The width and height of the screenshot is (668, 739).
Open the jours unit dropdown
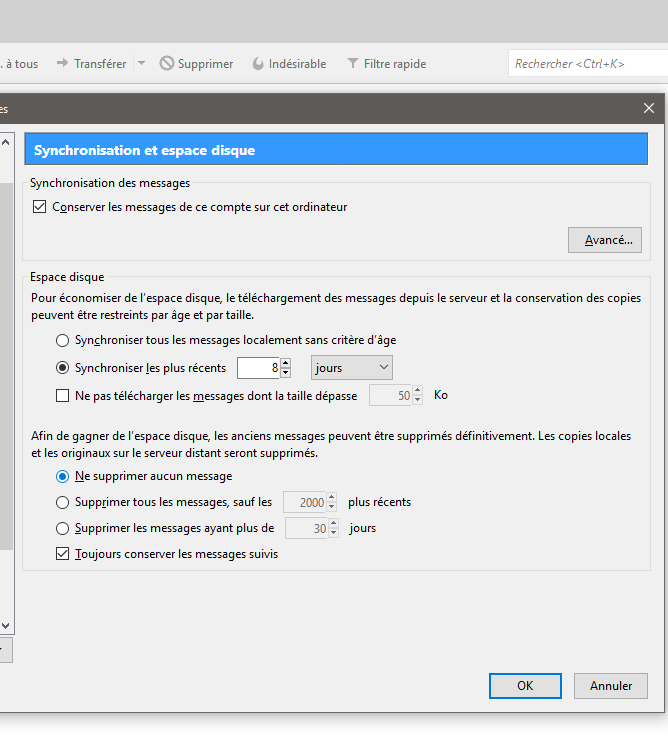(352, 368)
